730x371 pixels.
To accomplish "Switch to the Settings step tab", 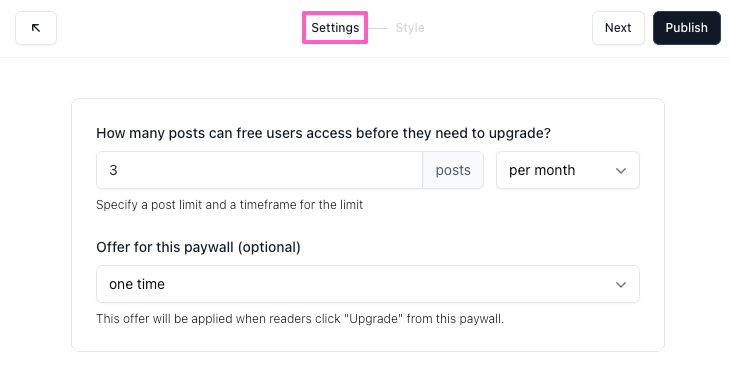I will tap(335, 28).
